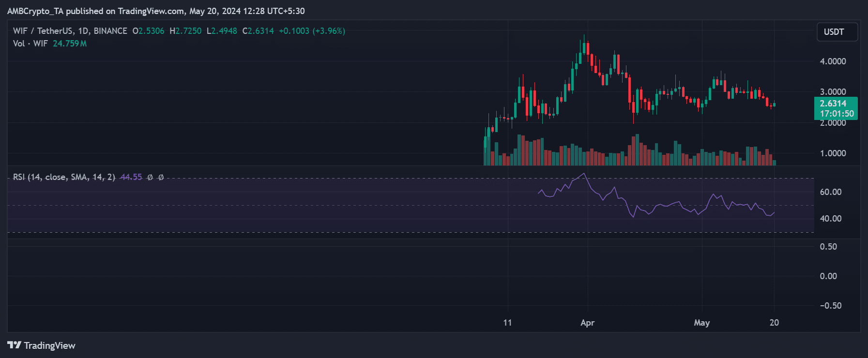Click the RSI value 44.55
The width and height of the screenshot is (868, 358).
[131, 177]
